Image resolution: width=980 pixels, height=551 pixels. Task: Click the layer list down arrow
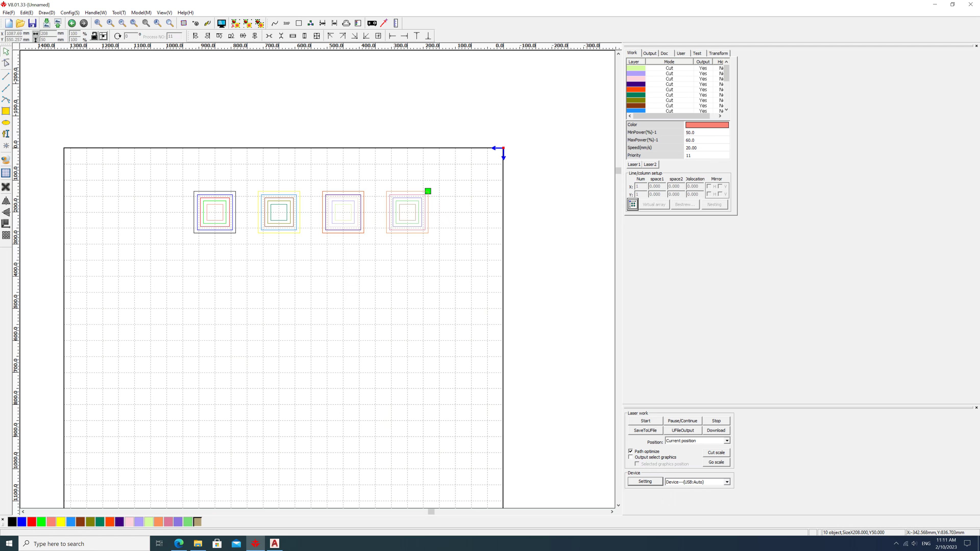[727, 110]
